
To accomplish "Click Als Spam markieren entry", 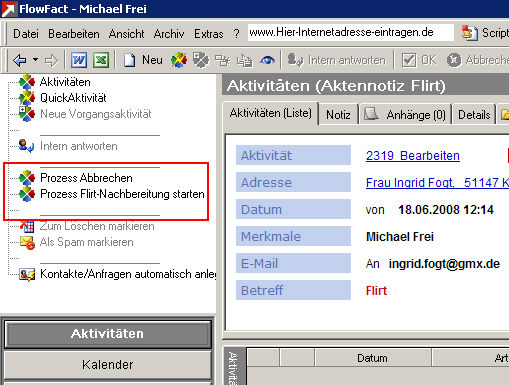I will click(x=87, y=242).
